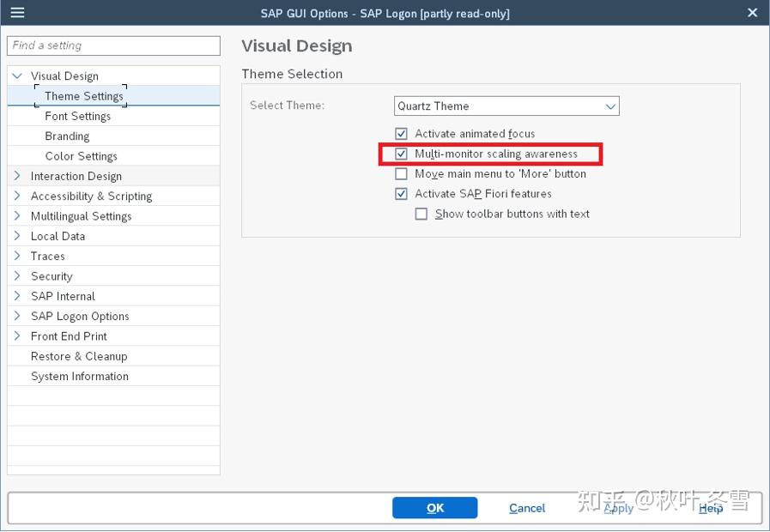Open the hamburger menu icon top-left

pyautogui.click(x=15, y=13)
